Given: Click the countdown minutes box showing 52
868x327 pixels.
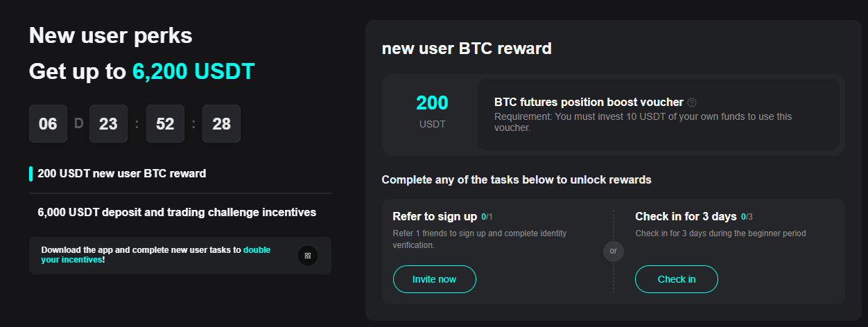Looking at the screenshot, I should pos(165,124).
